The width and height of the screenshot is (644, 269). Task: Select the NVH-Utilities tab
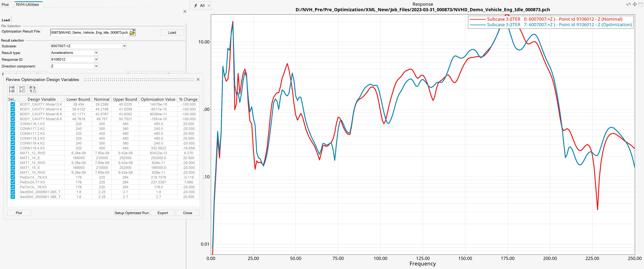click(x=28, y=5)
